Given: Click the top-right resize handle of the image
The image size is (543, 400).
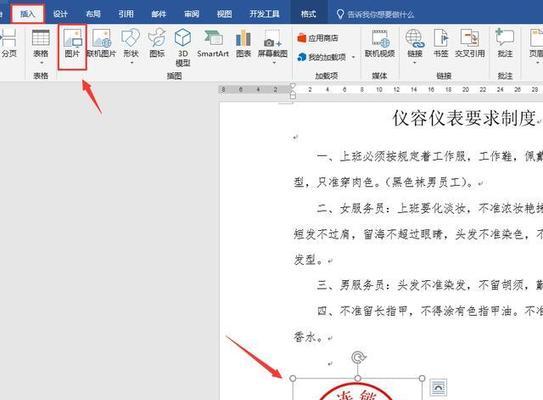Looking at the screenshot, I should [422, 378].
